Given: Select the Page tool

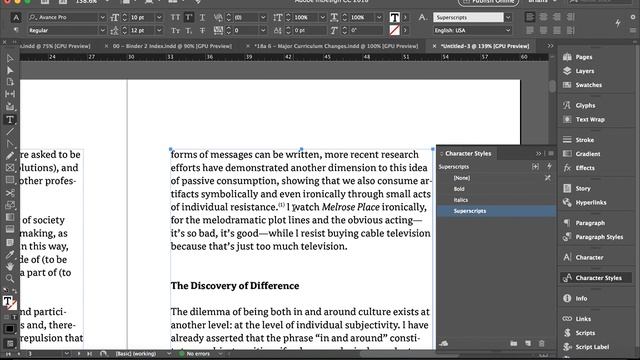Looking at the screenshot, I should [x=10, y=82].
